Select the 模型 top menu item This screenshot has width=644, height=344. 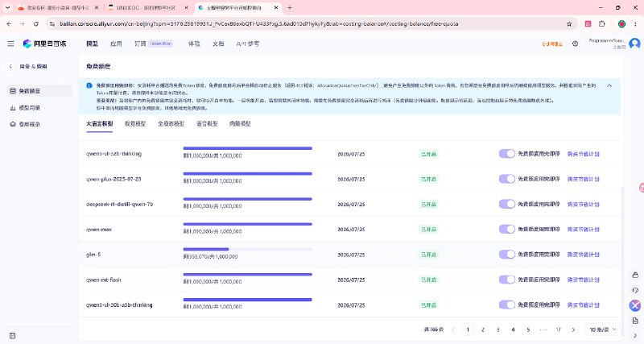(x=92, y=44)
